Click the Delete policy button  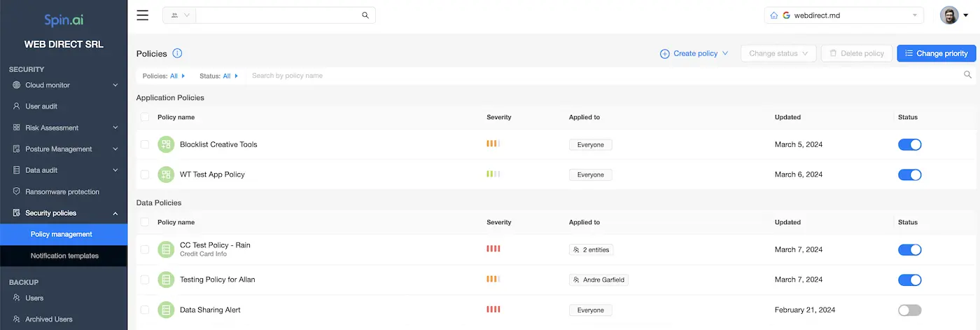pos(857,53)
